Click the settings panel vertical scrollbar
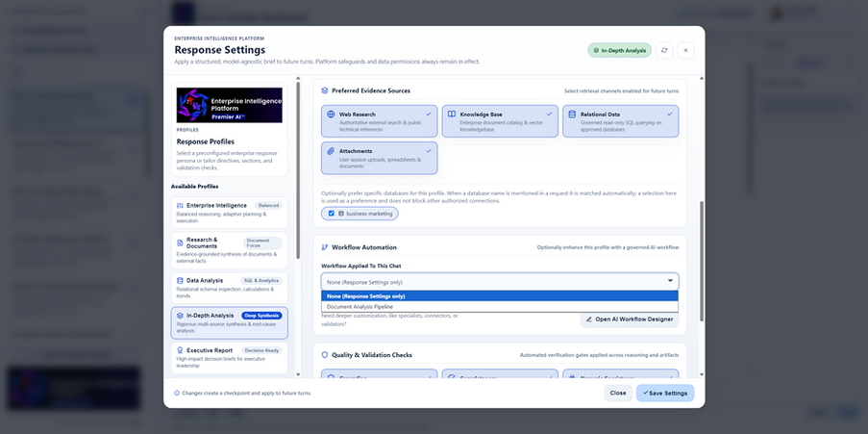Image resolution: width=868 pixels, height=434 pixels. [702, 261]
